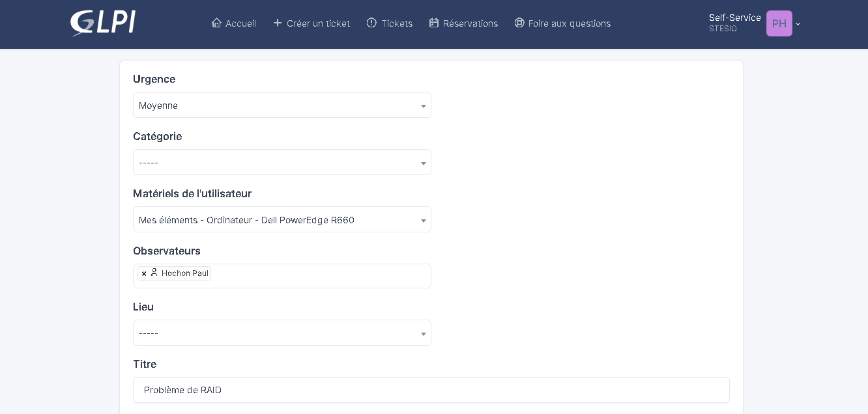Click the Tickets exclamation circle icon
Image resolution: width=868 pixels, height=414 pixels.
tap(371, 23)
